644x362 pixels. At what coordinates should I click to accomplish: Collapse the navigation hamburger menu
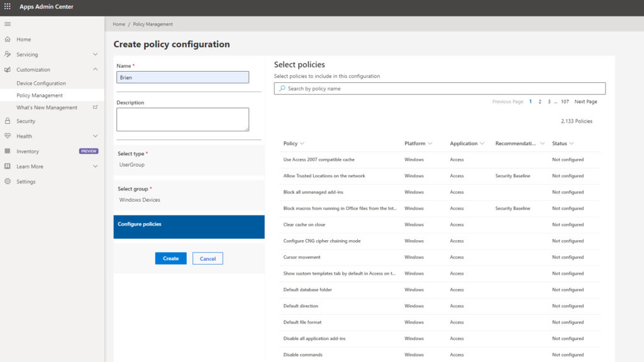pos(8,24)
